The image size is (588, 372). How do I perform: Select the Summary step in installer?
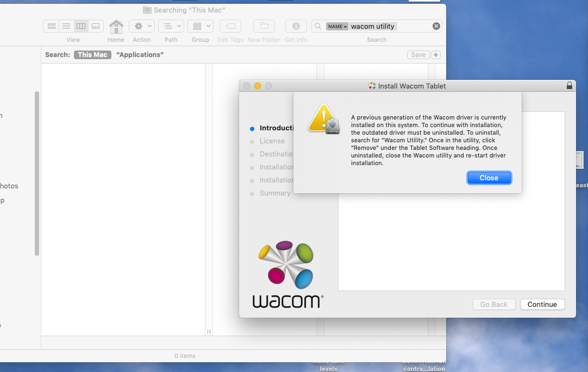point(275,193)
